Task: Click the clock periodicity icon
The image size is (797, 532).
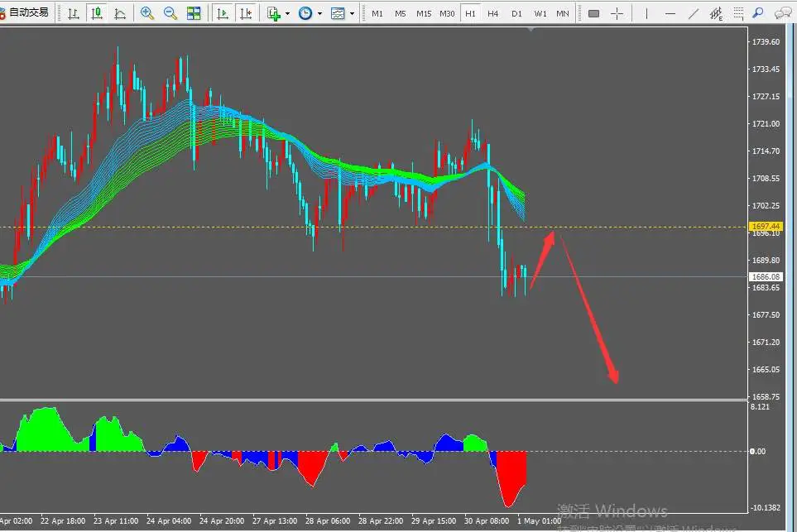Action: [x=305, y=14]
